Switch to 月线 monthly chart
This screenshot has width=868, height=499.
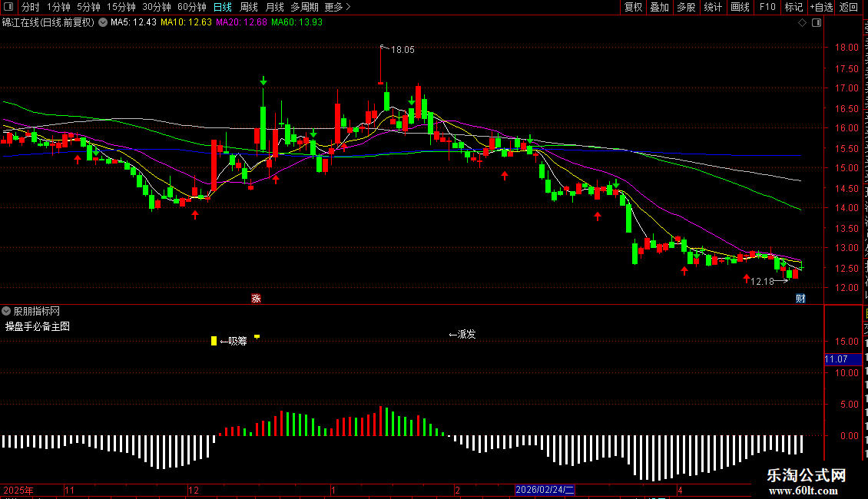[x=274, y=7]
